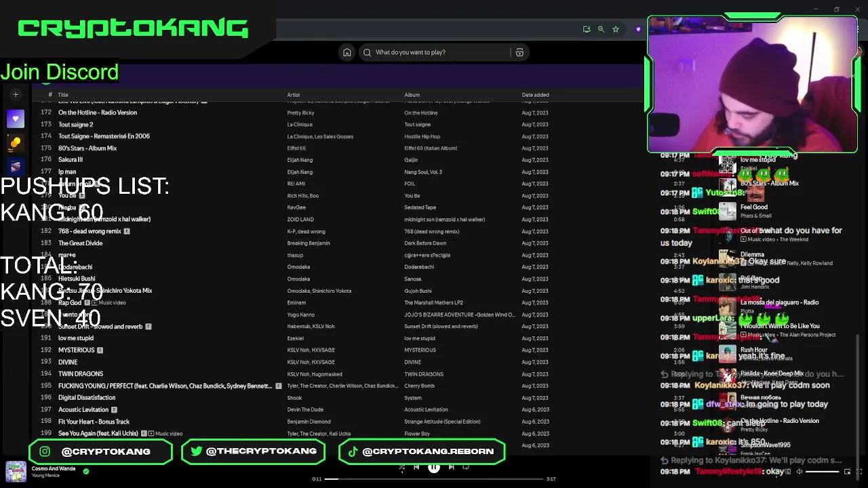Image resolution: width=868 pixels, height=488 pixels.
Task: Open the Cosmo And Wanda song title
Action: coord(54,468)
